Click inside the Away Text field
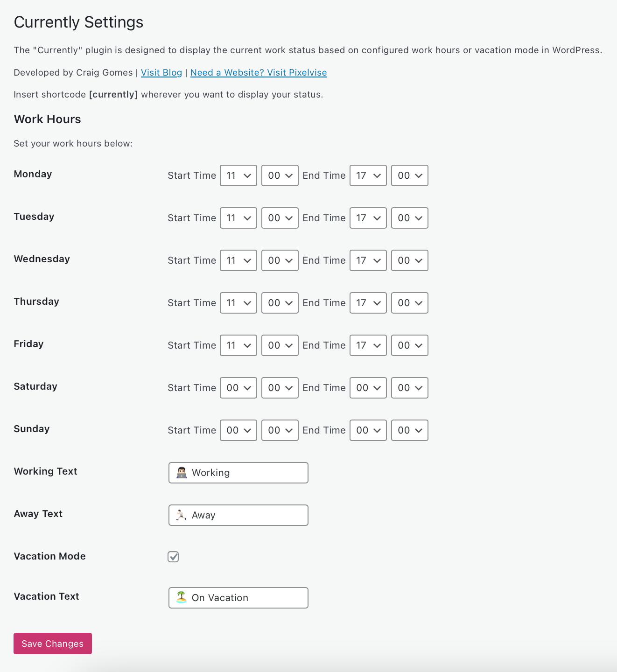The height and width of the screenshot is (672, 617). click(x=238, y=515)
